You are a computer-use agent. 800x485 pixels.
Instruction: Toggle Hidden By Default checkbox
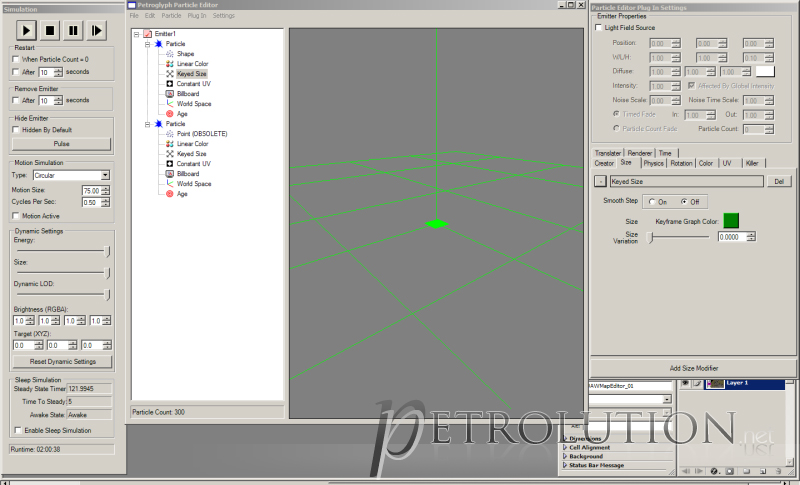coord(16,130)
